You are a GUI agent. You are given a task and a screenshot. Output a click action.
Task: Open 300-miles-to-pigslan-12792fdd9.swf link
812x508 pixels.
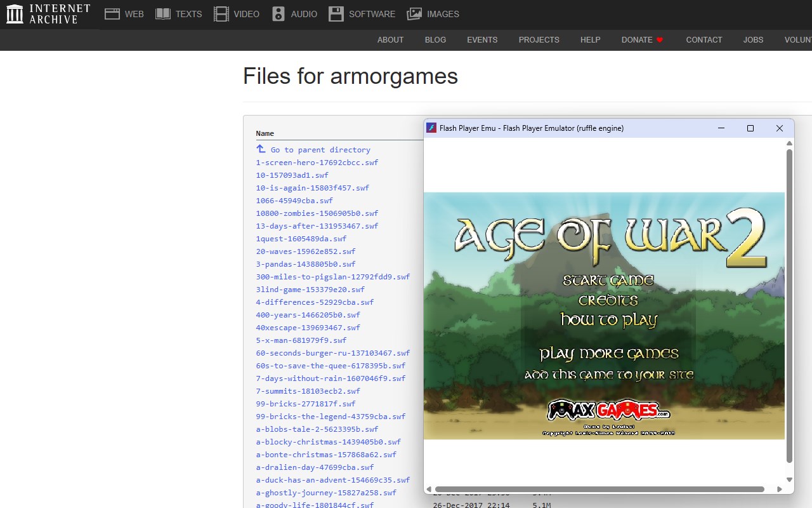(333, 277)
